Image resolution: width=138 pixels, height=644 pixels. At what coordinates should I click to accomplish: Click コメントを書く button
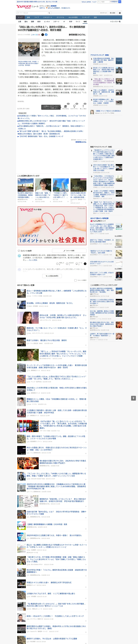(69, 251)
